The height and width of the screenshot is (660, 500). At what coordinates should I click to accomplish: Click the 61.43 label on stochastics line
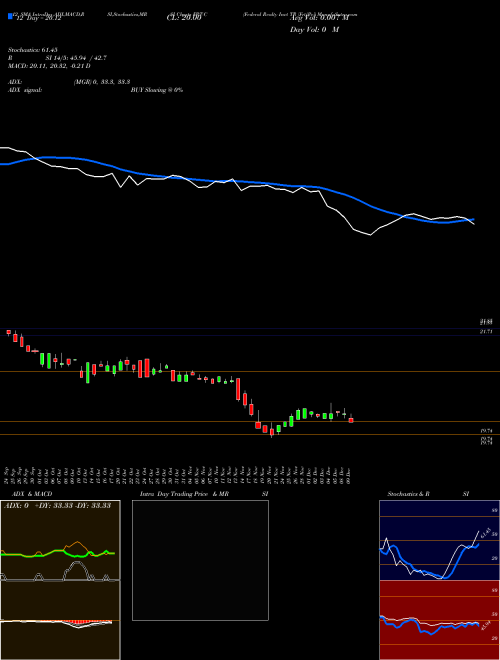click(x=484, y=532)
